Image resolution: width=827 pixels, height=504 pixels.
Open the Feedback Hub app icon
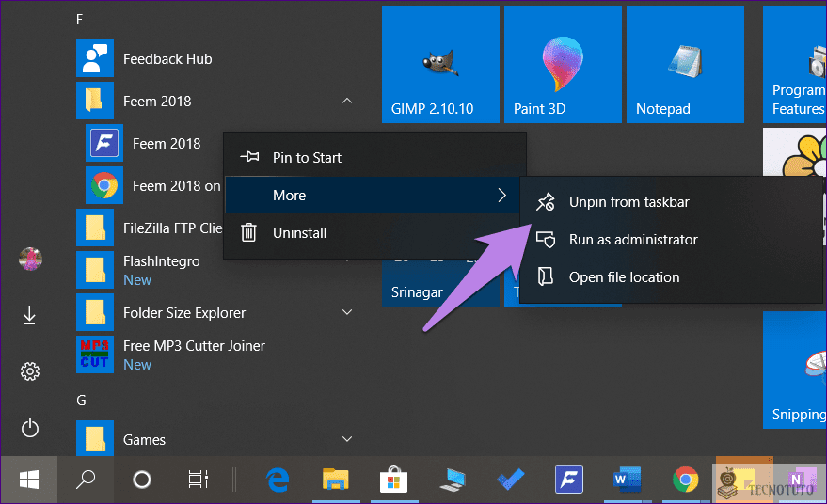click(x=95, y=58)
